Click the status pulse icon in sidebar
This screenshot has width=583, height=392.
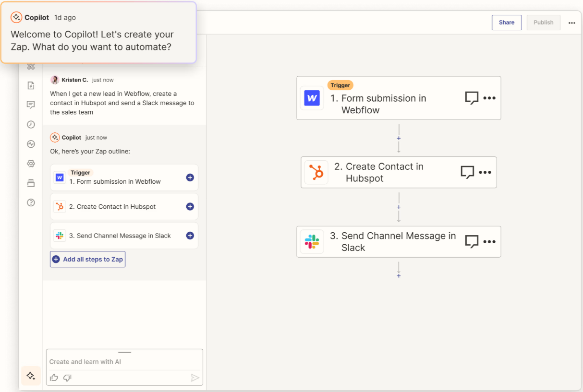(31, 144)
